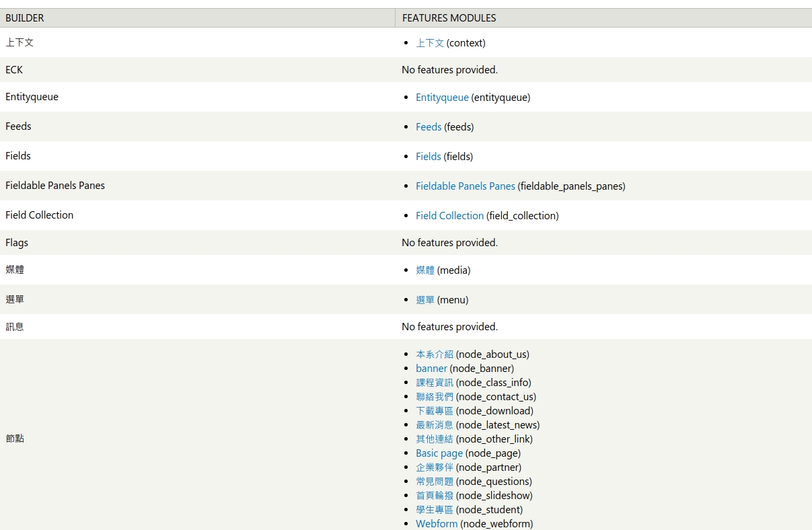Select the Fieldable Panels Panes builder label
Viewport: 812px width, 530px height.
tap(55, 186)
